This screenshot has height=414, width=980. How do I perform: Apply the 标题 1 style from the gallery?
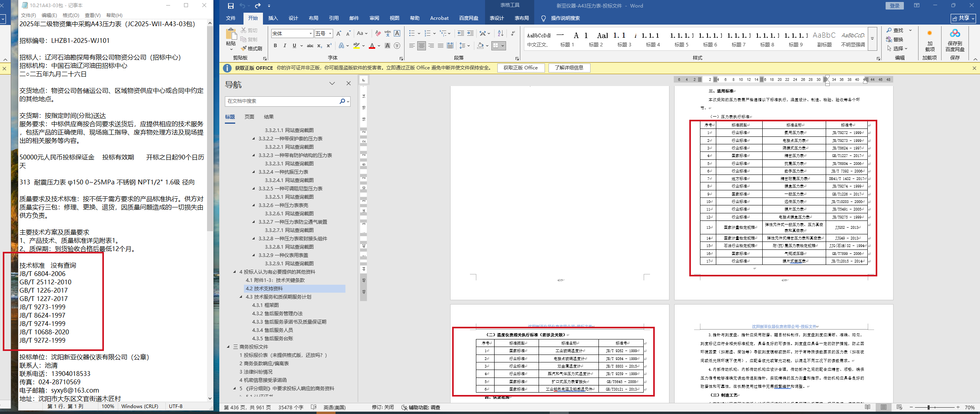(x=567, y=39)
